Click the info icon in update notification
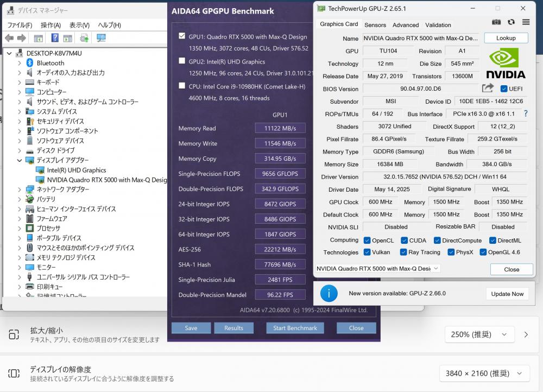Image resolution: width=543 pixels, height=392 pixels. click(329, 293)
